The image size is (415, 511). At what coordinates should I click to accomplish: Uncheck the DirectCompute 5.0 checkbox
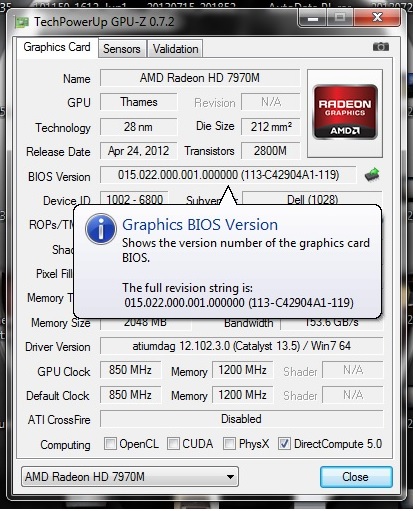pyautogui.click(x=284, y=444)
